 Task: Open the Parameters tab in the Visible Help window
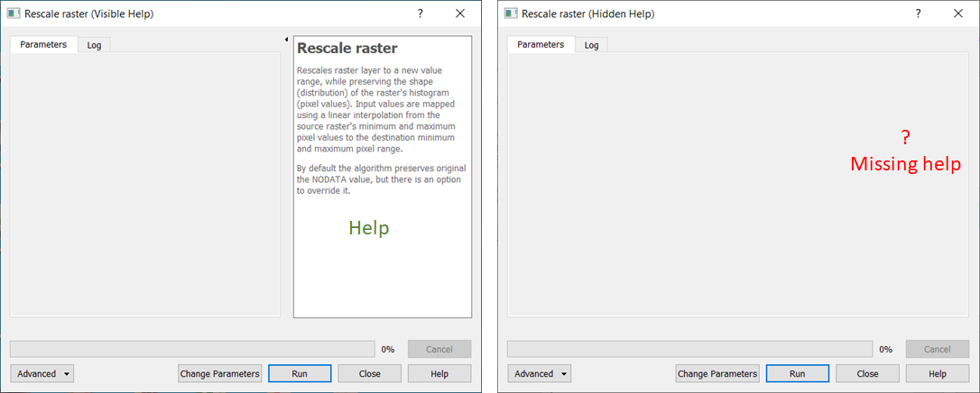43,44
